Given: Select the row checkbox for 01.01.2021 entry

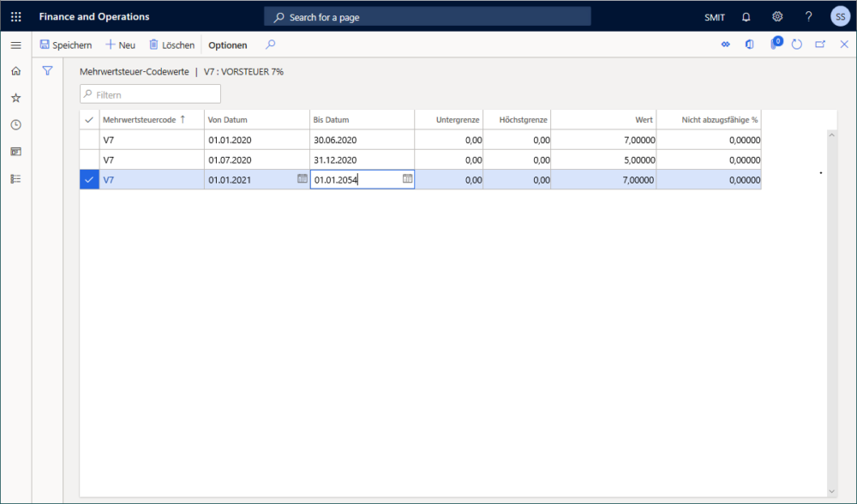Looking at the screenshot, I should (89, 179).
